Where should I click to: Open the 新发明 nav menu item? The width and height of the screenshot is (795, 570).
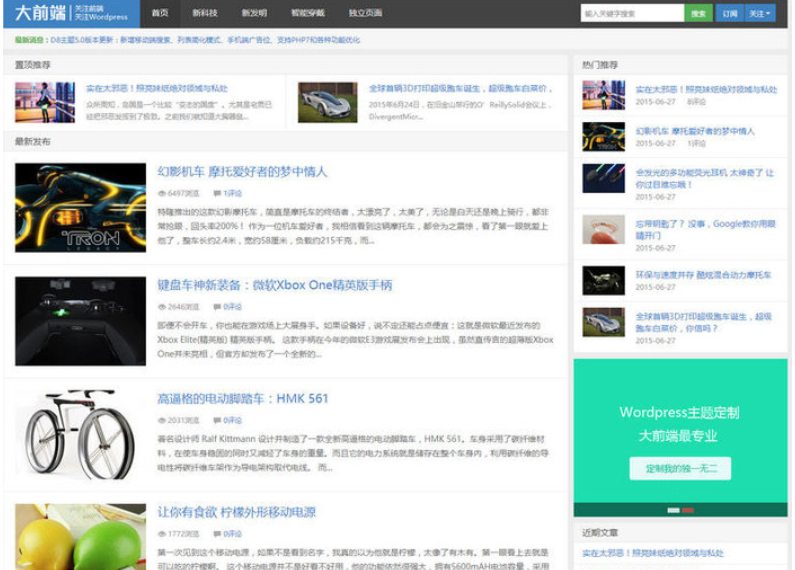254,13
